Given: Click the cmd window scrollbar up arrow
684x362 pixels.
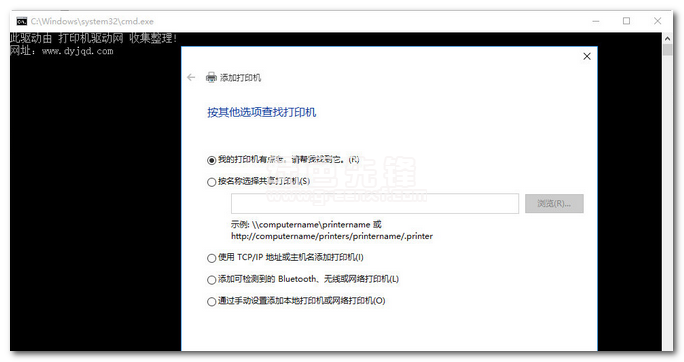Looking at the screenshot, I should click(x=667, y=38).
